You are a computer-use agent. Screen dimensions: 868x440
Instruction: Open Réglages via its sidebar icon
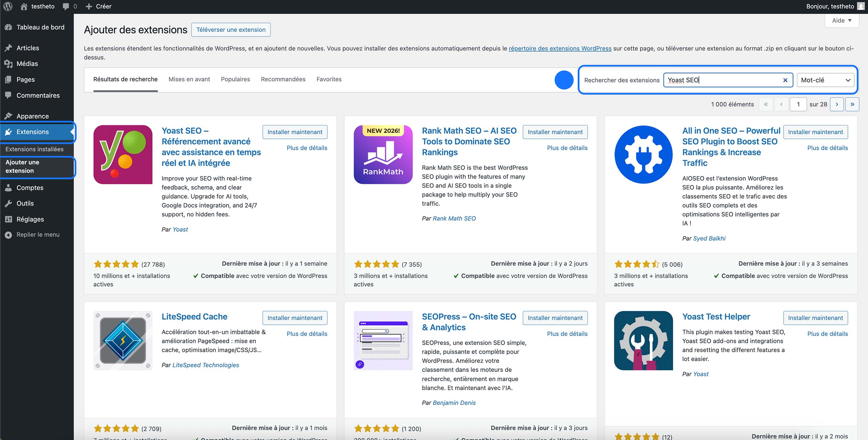[8, 219]
